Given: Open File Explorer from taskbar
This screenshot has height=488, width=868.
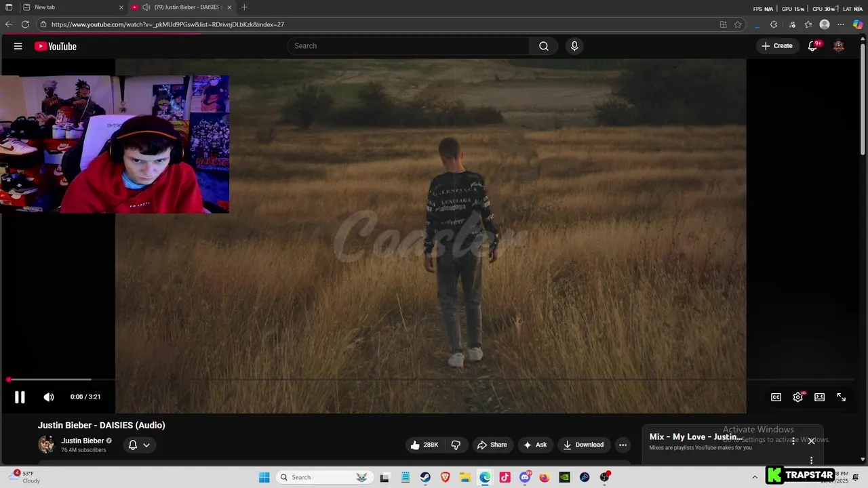Looking at the screenshot, I should pos(465,477).
